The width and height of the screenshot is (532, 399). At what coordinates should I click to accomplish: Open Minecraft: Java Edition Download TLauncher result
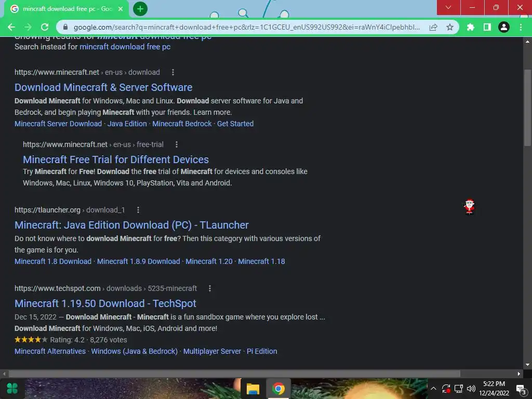(x=131, y=225)
